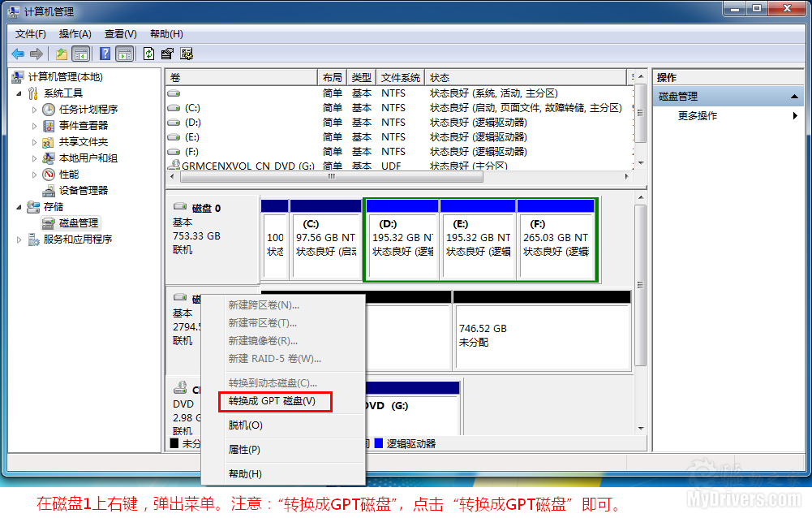
Task: Click the Properties toolbar icon
Action: pos(167,54)
